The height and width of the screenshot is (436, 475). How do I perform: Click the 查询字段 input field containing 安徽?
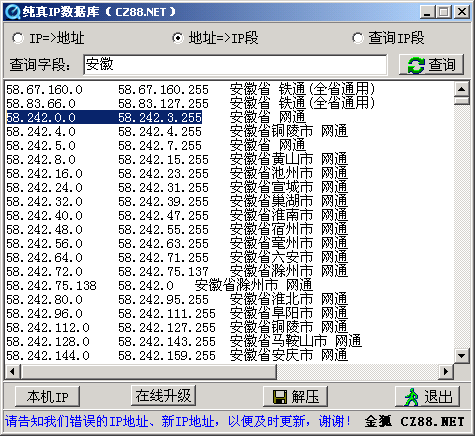tap(235, 65)
